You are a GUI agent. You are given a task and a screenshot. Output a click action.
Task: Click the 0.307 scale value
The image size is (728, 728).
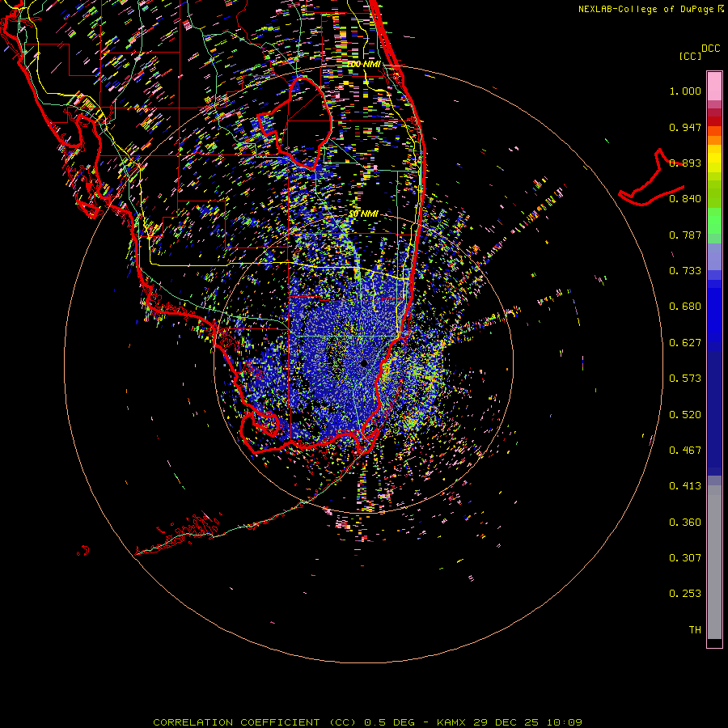pyautogui.click(x=685, y=558)
